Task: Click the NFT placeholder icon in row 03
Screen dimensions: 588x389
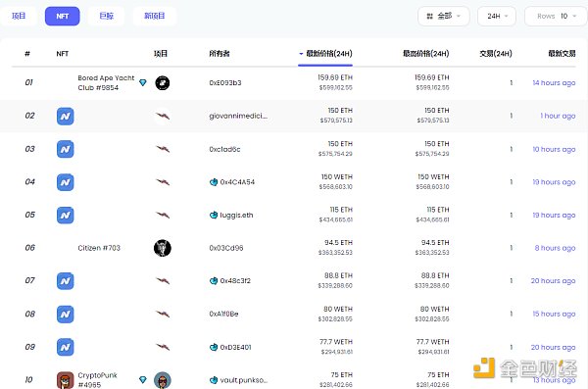Action: tap(66, 149)
